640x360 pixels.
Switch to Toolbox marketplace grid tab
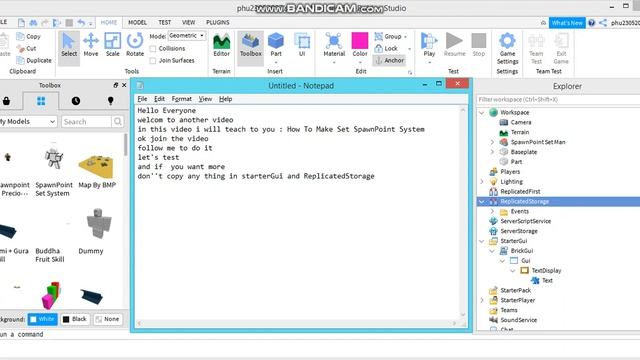point(41,101)
